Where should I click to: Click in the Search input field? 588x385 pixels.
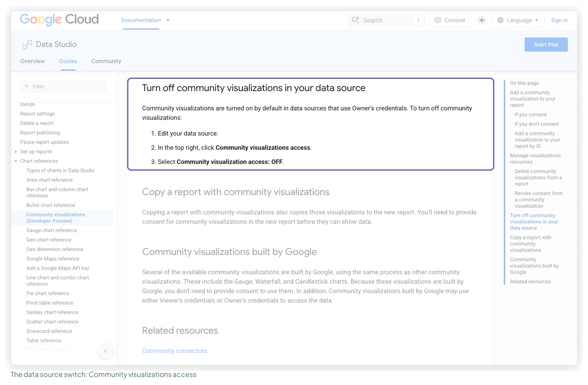point(386,20)
